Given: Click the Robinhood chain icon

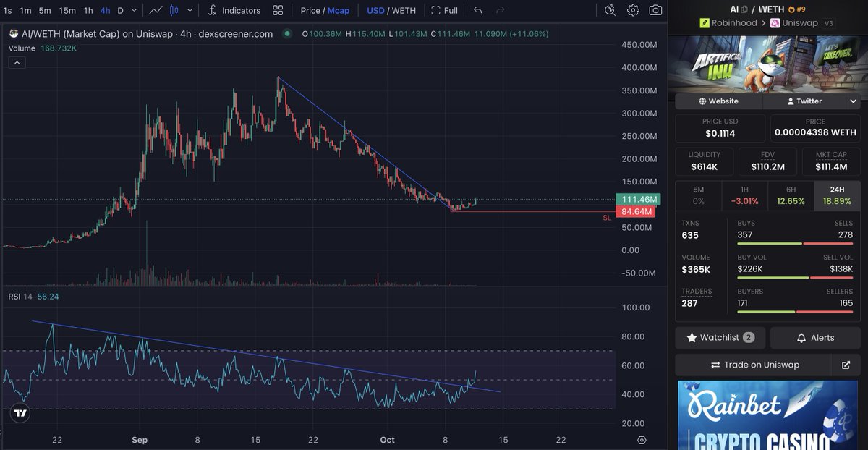Looking at the screenshot, I should point(705,23).
